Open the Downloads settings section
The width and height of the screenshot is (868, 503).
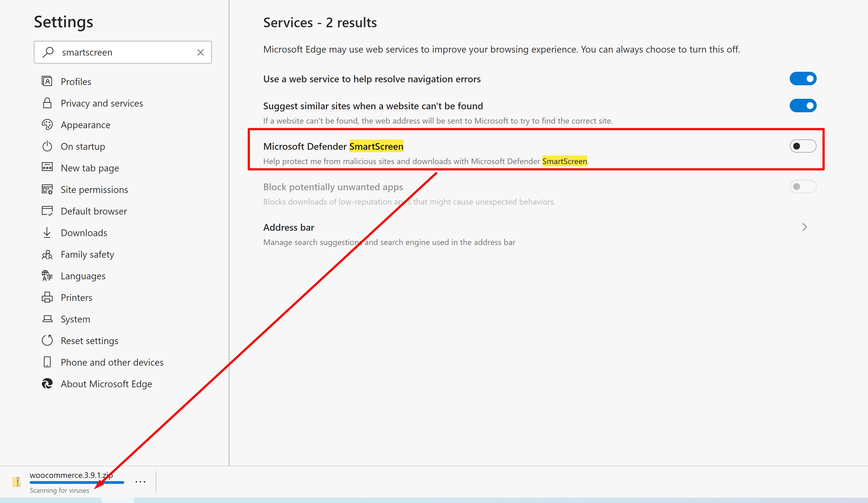click(x=84, y=233)
